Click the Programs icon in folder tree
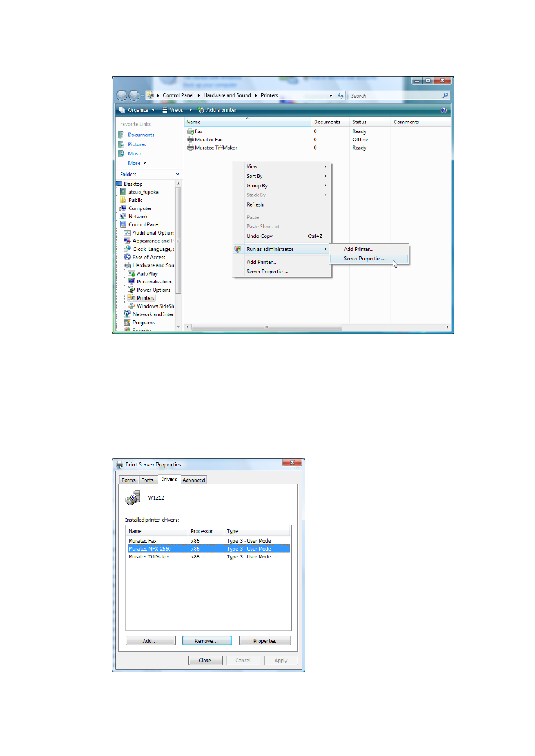Screen dimensions: 535x756 coord(127,323)
